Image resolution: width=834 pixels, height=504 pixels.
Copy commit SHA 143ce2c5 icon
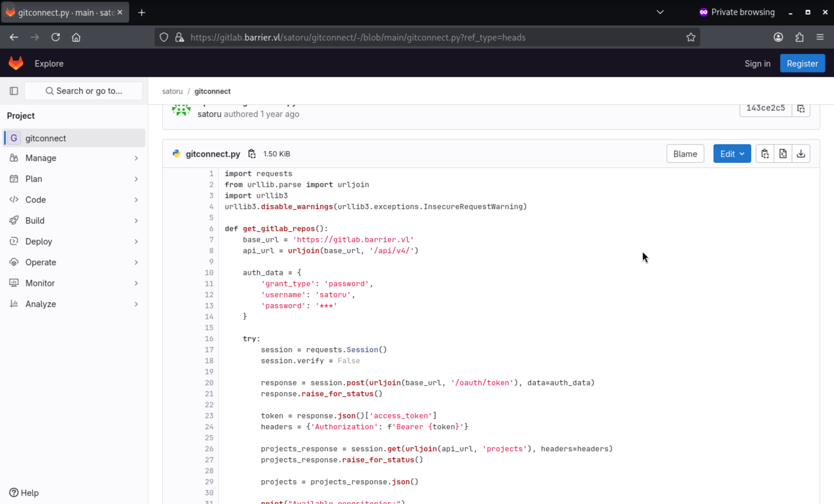click(801, 108)
